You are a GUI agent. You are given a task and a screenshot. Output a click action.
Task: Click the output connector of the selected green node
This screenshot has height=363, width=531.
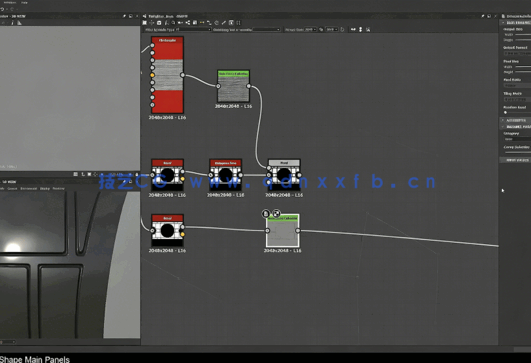pos(297,231)
